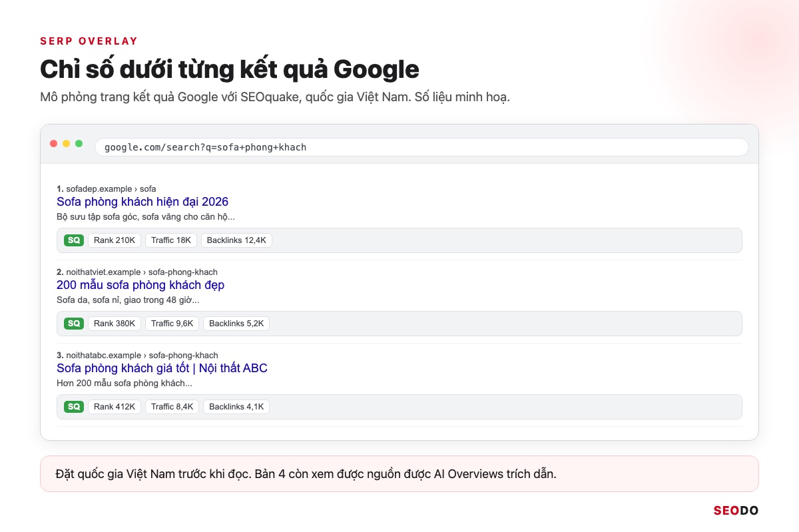Click snippet "Sofa da, sofa nỉ, giao trong 48 giờ..."

pyautogui.click(x=128, y=300)
